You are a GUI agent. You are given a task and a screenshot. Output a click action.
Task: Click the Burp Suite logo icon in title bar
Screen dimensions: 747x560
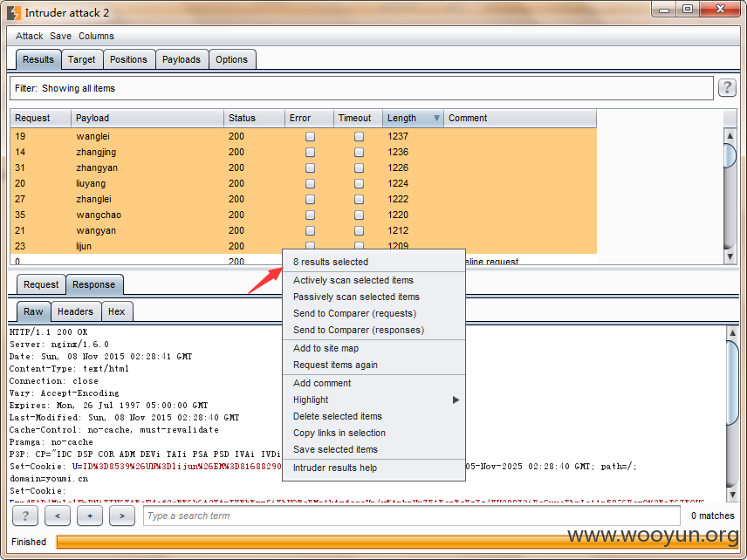point(14,13)
